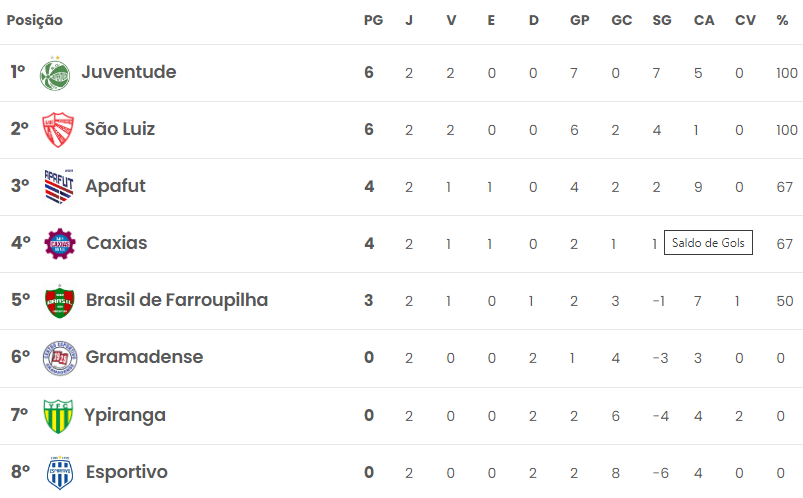Select the Gramadense team name
803x498 pixels.
point(144,357)
